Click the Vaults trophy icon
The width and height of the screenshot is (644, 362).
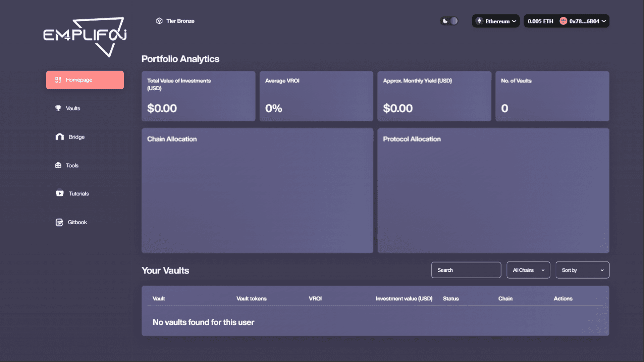58,108
